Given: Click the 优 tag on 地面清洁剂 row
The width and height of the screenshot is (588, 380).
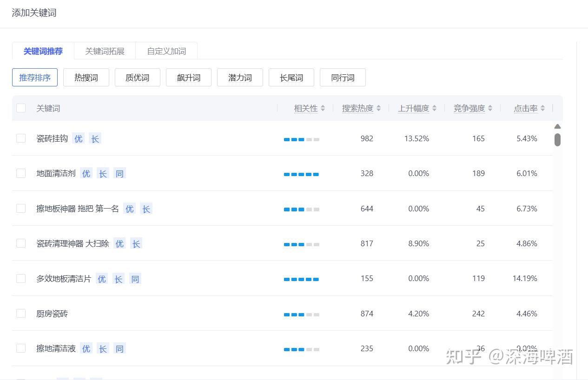Looking at the screenshot, I should tap(86, 173).
